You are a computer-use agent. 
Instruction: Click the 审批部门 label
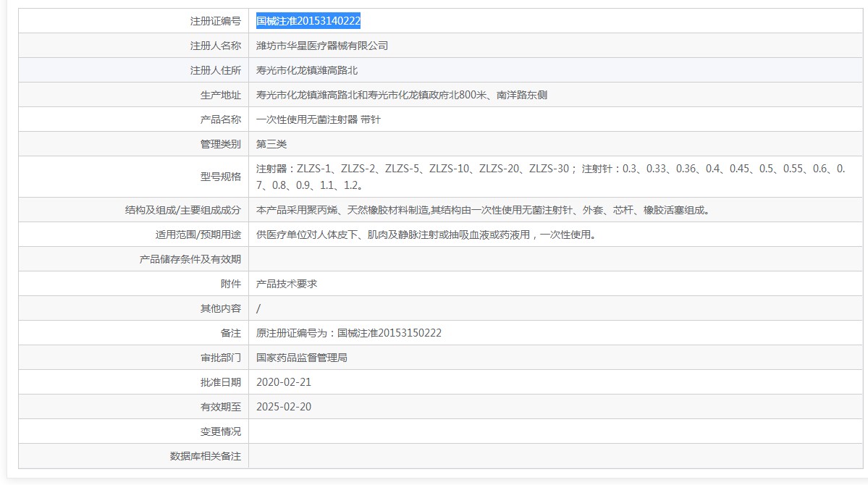click(x=220, y=358)
